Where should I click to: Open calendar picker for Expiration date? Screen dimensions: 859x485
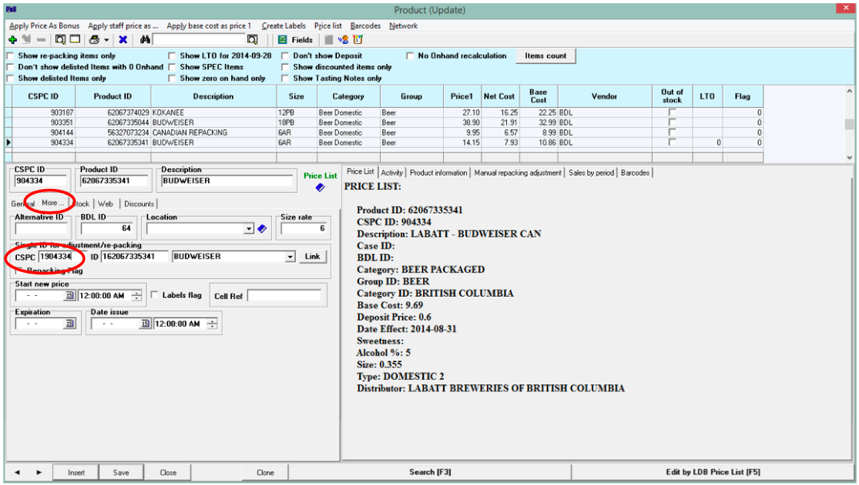tap(70, 324)
